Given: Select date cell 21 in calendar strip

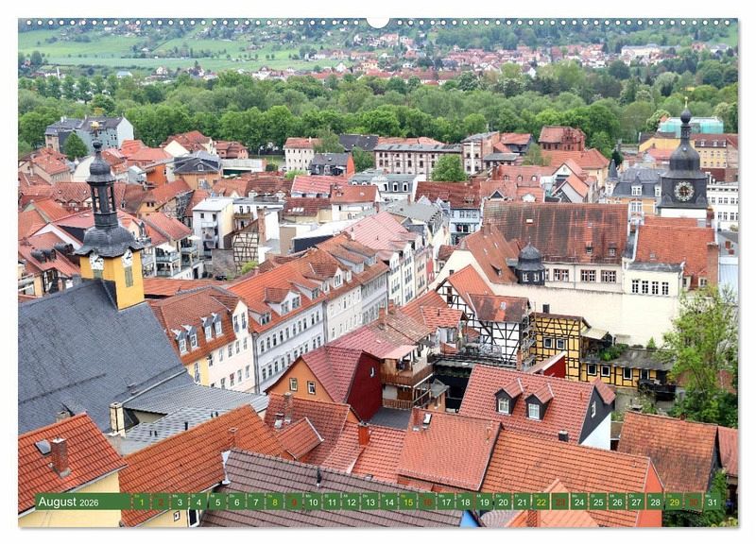Looking at the screenshot, I should [523, 502].
